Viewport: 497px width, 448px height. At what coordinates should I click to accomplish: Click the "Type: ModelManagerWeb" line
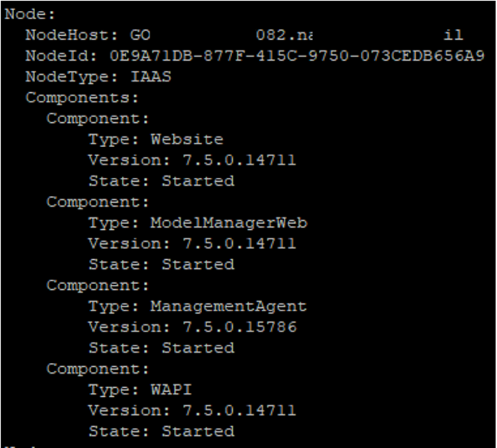pyautogui.click(x=197, y=223)
